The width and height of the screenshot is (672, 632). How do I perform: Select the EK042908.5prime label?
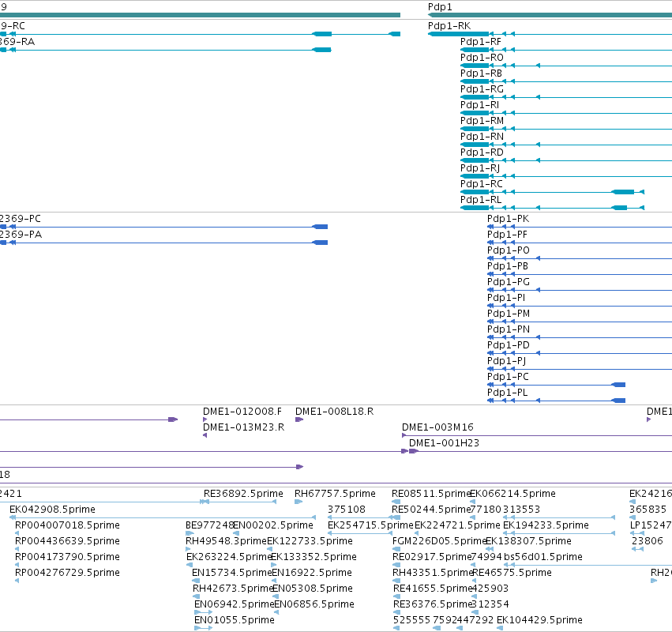pos(52,510)
